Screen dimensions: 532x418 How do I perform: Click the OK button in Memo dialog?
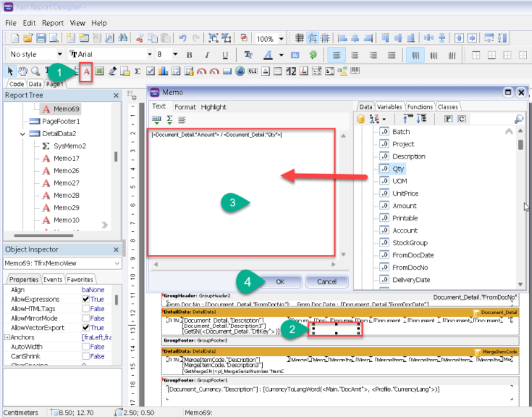[280, 282]
